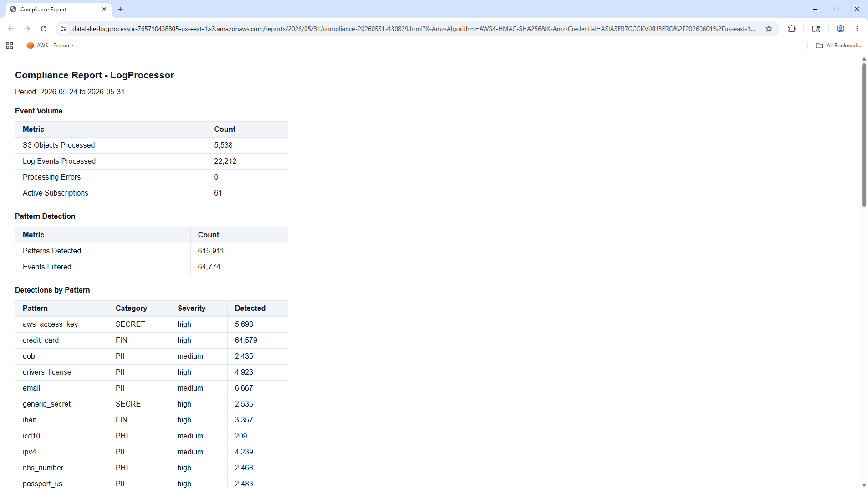Click the 22,212 log events count

225,161
